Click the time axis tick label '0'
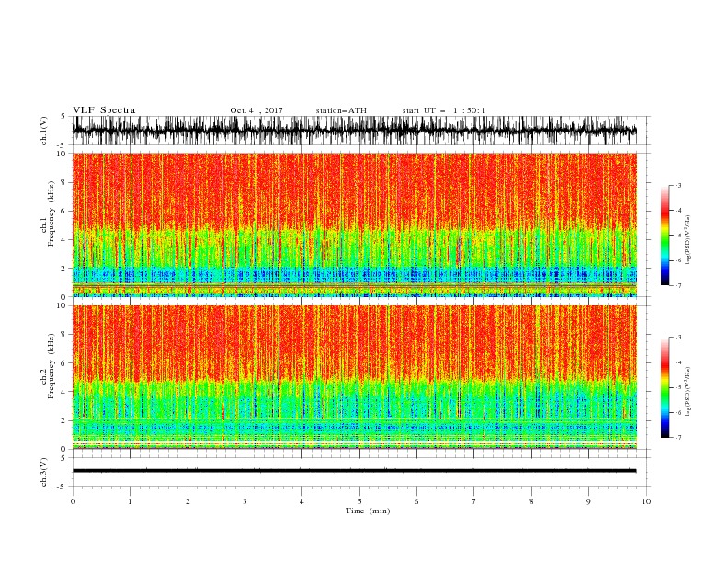The image size is (728, 563). (73, 501)
